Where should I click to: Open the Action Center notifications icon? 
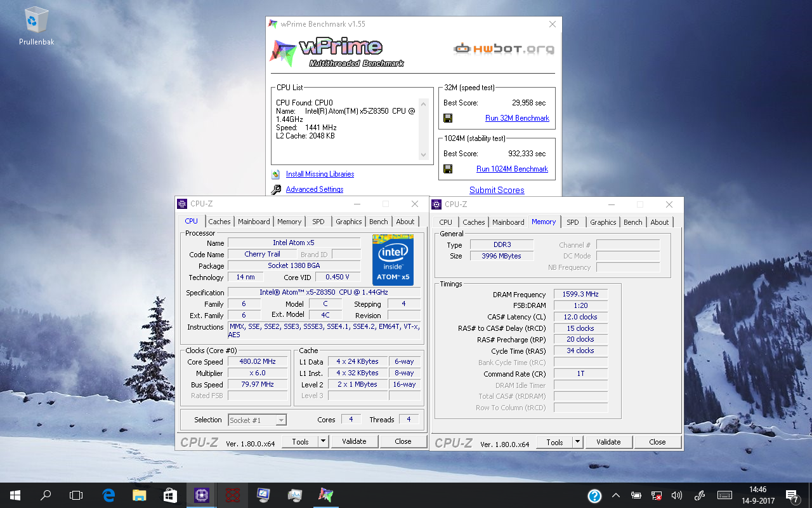tap(792, 495)
